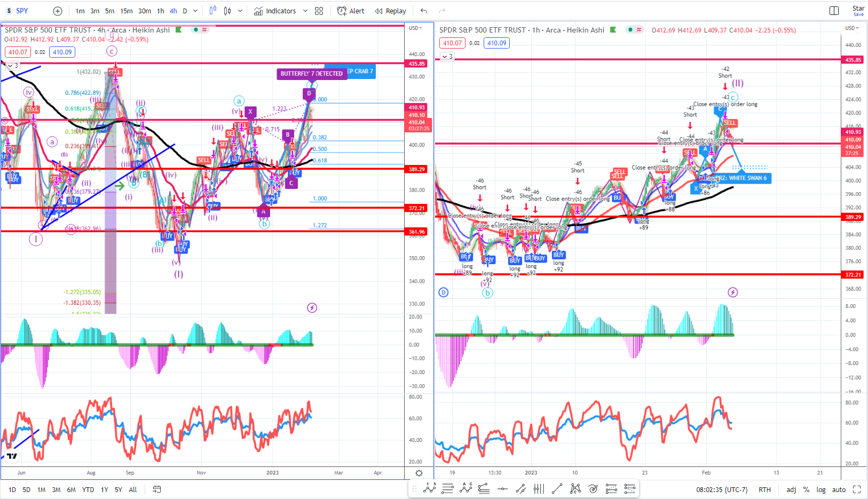Select the bar chart style icon
Image resolution: width=868 pixels, height=499 pixels.
(227, 11)
